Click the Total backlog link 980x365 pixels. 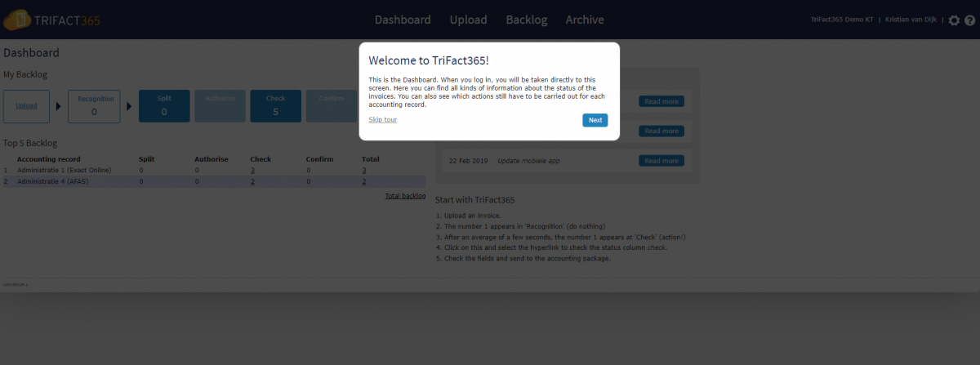(405, 196)
